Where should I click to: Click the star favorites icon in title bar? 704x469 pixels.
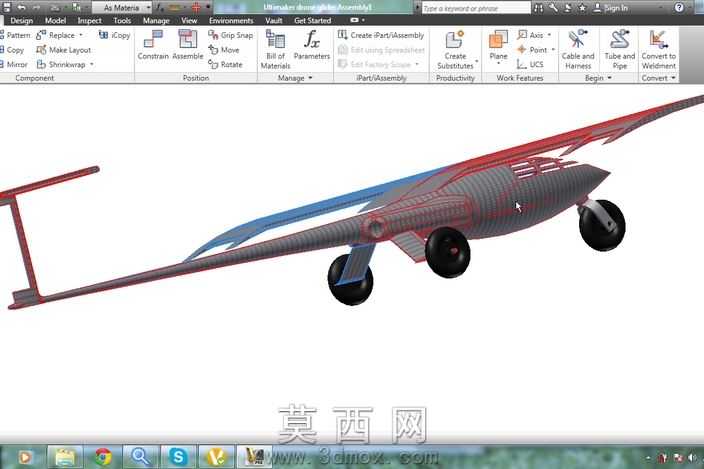click(x=582, y=8)
